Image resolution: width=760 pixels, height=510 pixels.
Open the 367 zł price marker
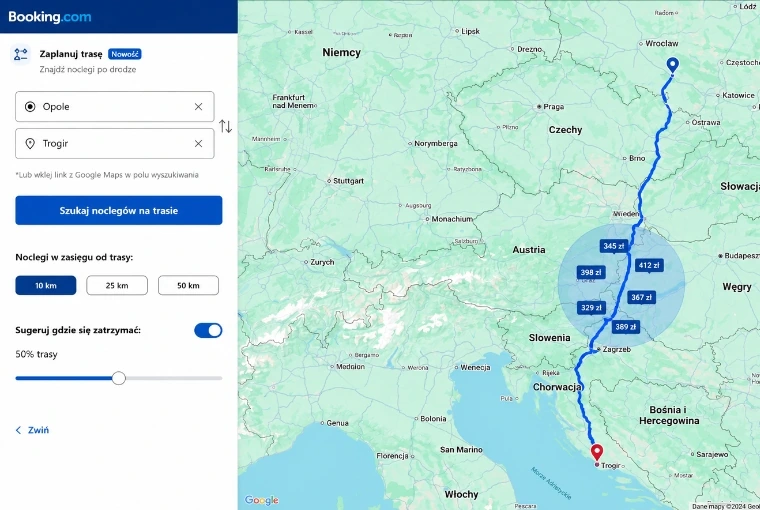tap(642, 297)
